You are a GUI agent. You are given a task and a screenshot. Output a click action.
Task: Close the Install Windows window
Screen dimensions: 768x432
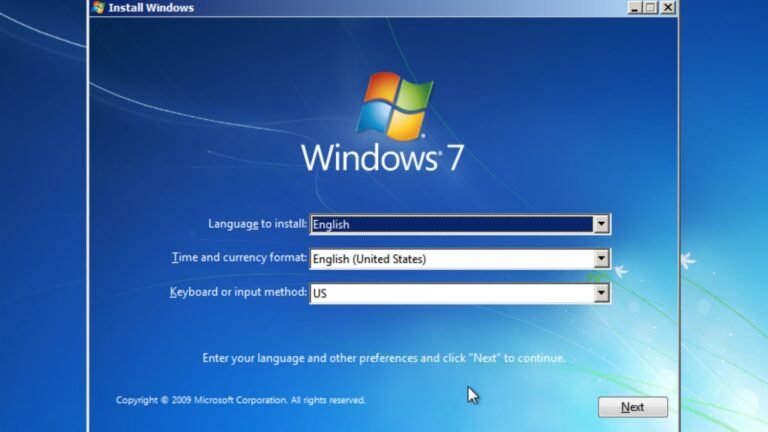[x=668, y=7]
